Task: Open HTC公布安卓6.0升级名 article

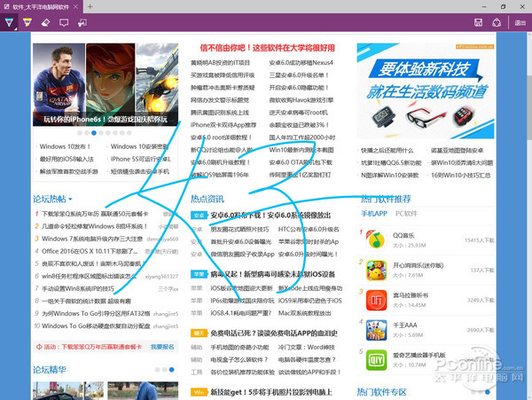Action: point(309,230)
